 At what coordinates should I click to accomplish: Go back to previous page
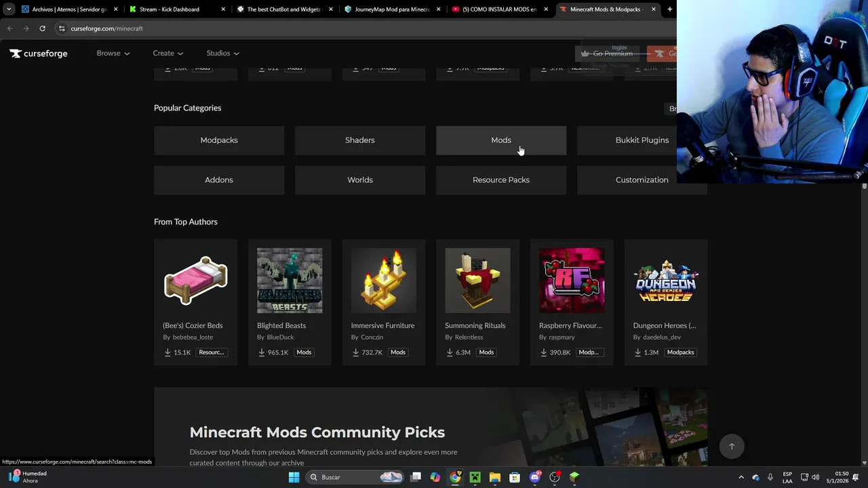[9, 28]
